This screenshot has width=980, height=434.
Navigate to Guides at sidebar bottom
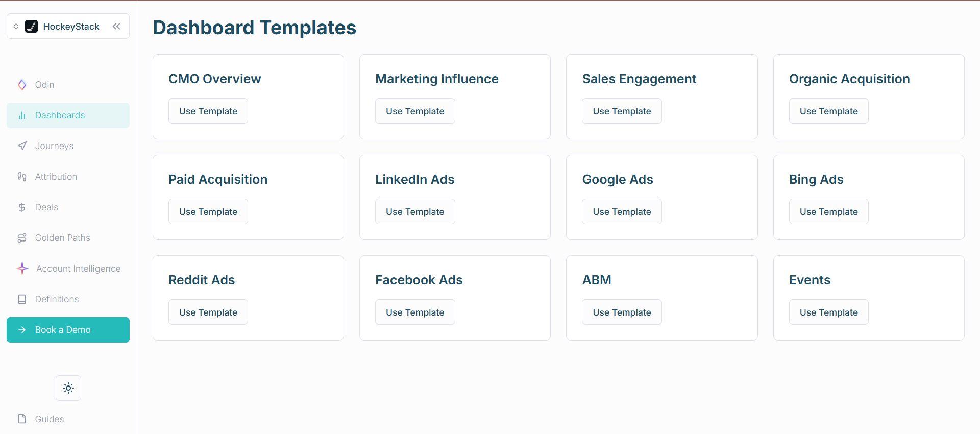48,419
